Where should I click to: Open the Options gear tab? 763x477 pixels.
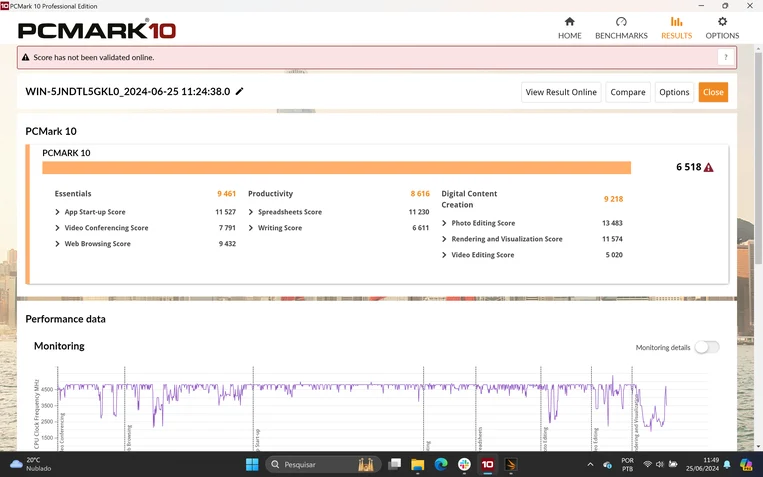[x=722, y=28]
